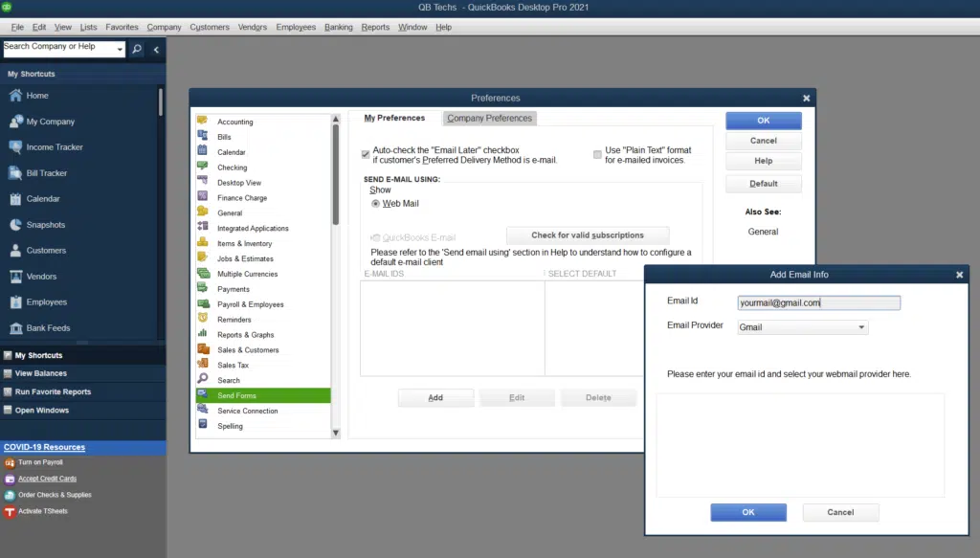Select Desktop View preferences icon
This screenshot has width=980, height=558.
203,181
